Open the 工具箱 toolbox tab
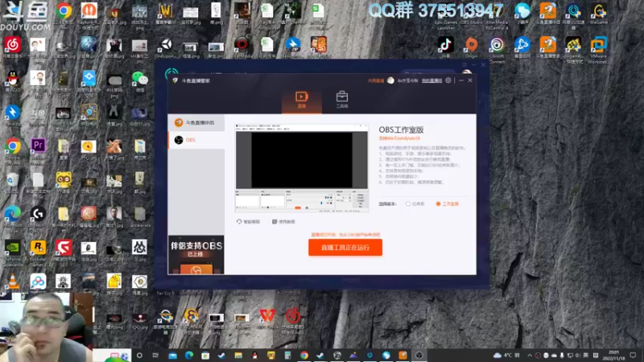 coord(341,100)
